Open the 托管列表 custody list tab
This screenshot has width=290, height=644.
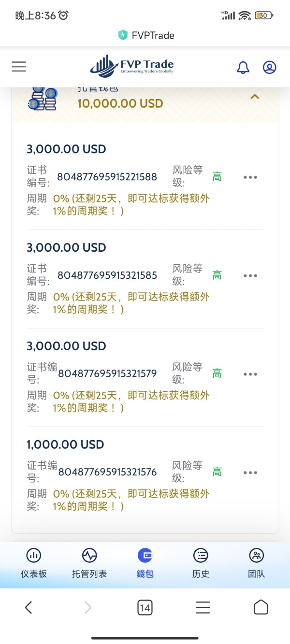click(89, 563)
